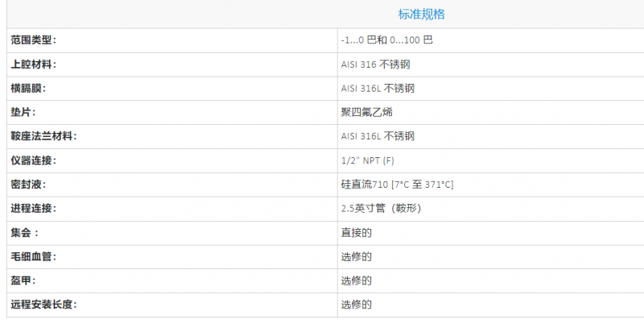The image size is (644, 324).
Task: Click the 选修的 value beside 盔甲
Action: click(x=356, y=281)
